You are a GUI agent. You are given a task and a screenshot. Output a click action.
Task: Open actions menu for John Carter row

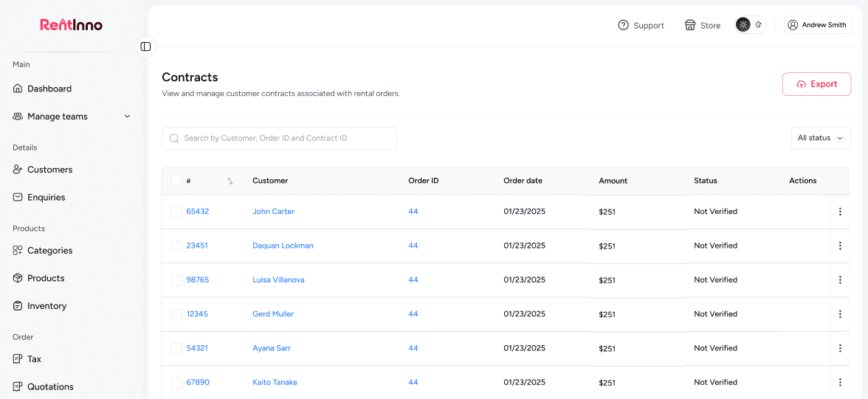click(840, 212)
